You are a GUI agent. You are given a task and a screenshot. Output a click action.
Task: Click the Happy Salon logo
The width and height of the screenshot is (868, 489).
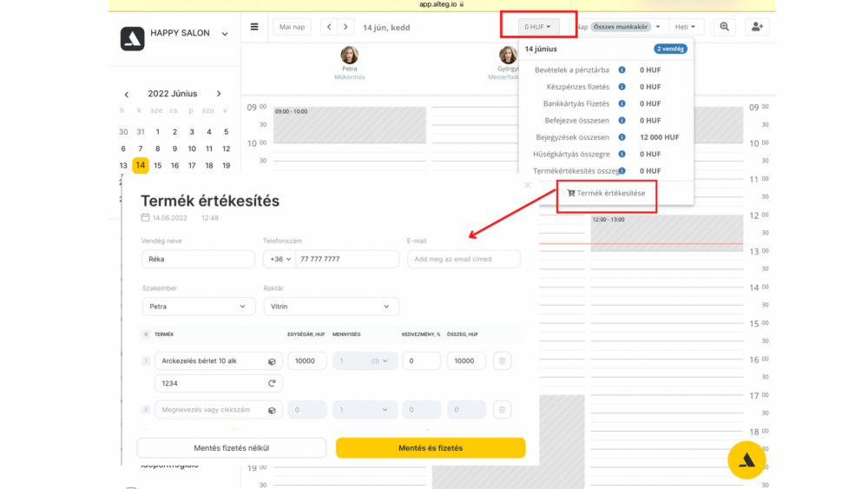click(x=132, y=39)
